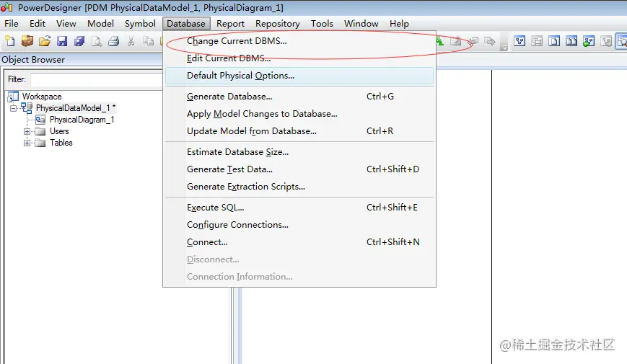
Task: Choose Connect... menu entry
Action: [299, 242]
